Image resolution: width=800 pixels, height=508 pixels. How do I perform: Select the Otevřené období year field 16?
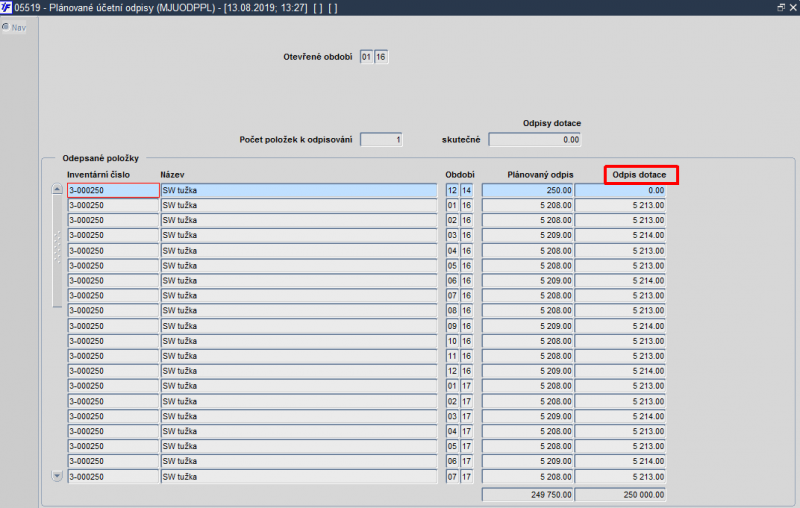coord(381,57)
